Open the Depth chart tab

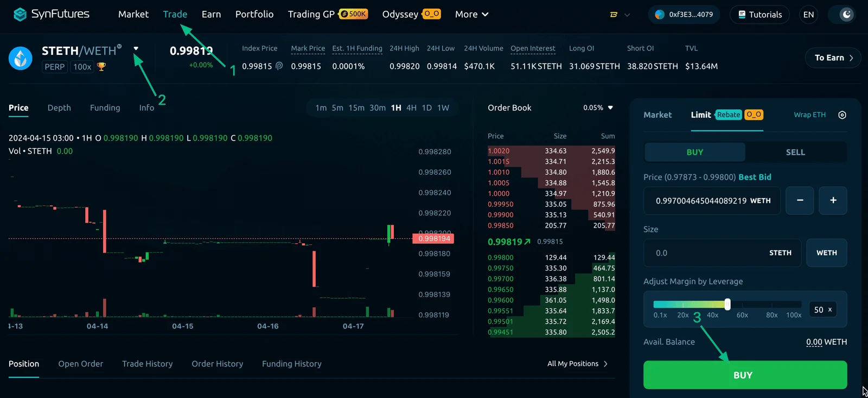[59, 108]
